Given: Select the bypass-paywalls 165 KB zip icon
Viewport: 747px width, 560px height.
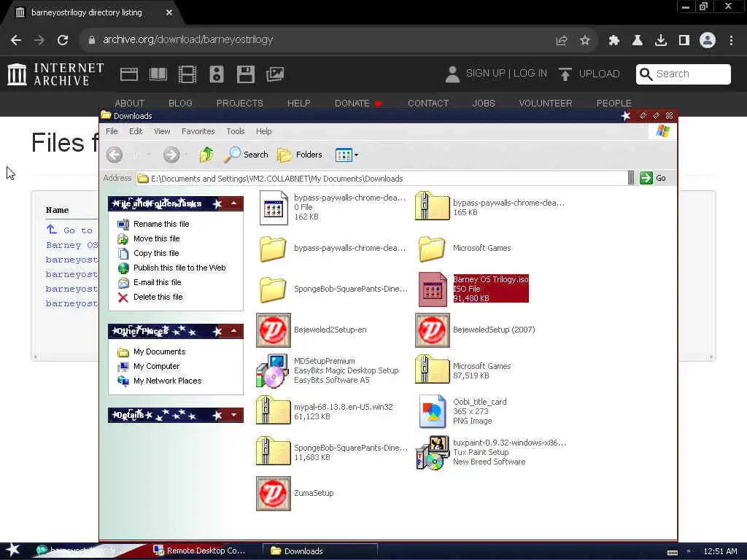Looking at the screenshot, I should click(x=432, y=206).
